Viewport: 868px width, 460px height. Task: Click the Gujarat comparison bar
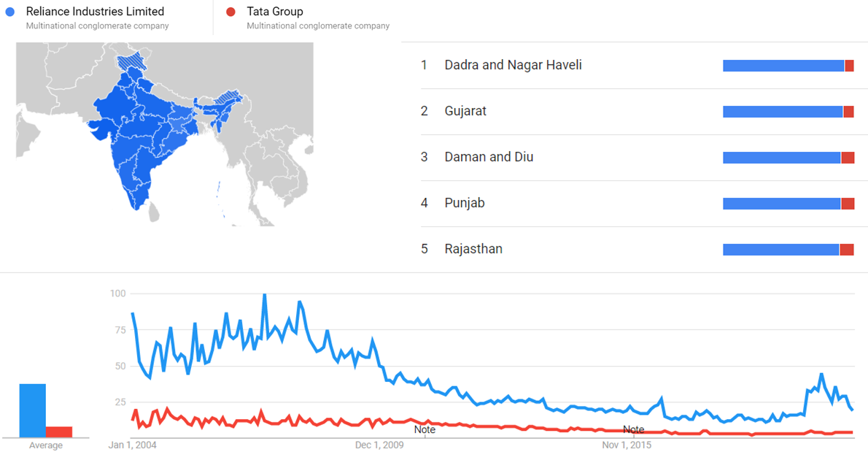click(x=788, y=112)
